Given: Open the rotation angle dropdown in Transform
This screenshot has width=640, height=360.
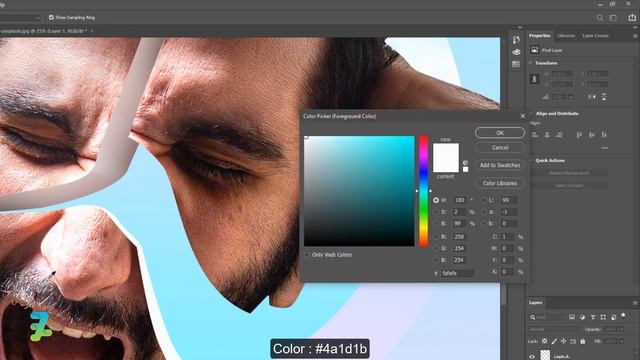Looking at the screenshot, I should (571, 97).
